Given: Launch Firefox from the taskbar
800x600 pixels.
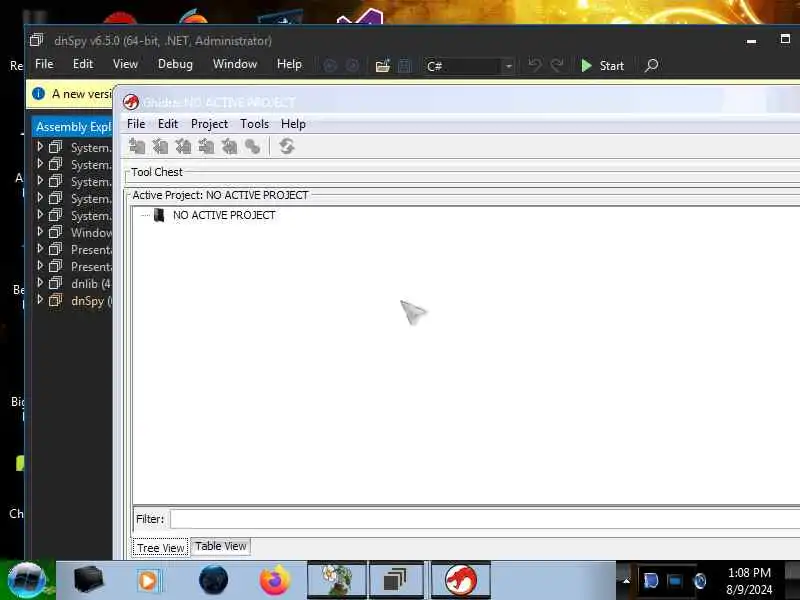Looking at the screenshot, I should click(x=275, y=580).
